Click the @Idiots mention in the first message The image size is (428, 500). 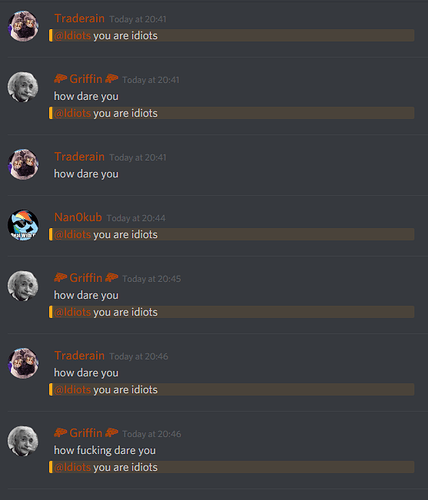[72, 35]
